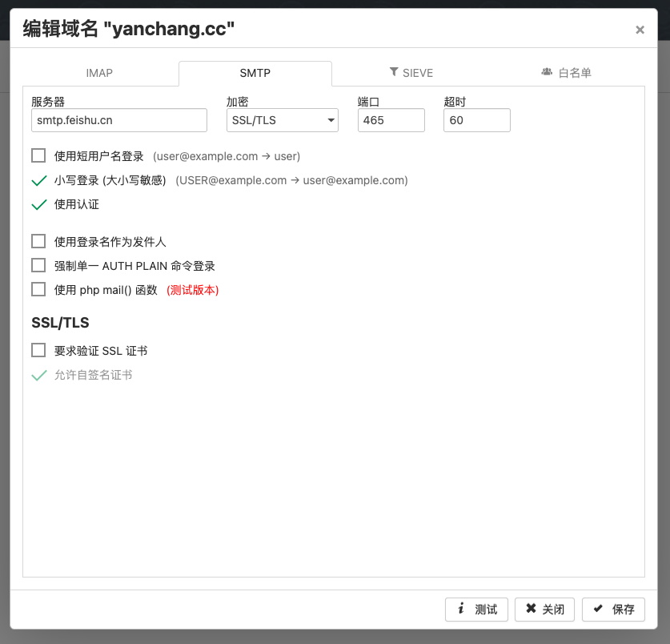Click the users icon on 白名单 tab

point(547,72)
